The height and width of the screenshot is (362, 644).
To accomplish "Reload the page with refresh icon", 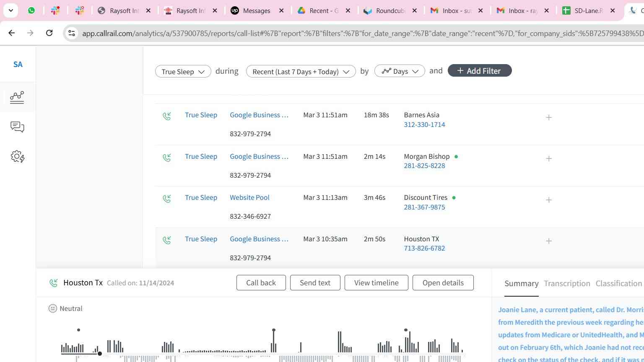I will click(49, 33).
